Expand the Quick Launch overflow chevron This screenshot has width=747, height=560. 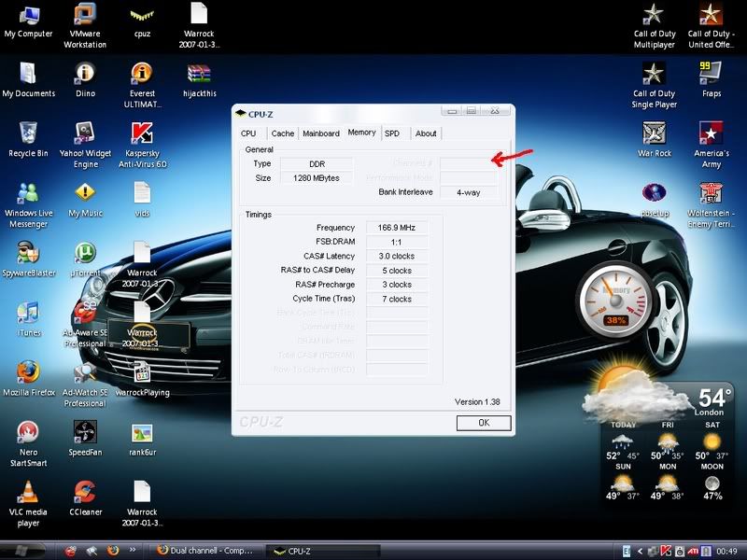tap(133, 551)
